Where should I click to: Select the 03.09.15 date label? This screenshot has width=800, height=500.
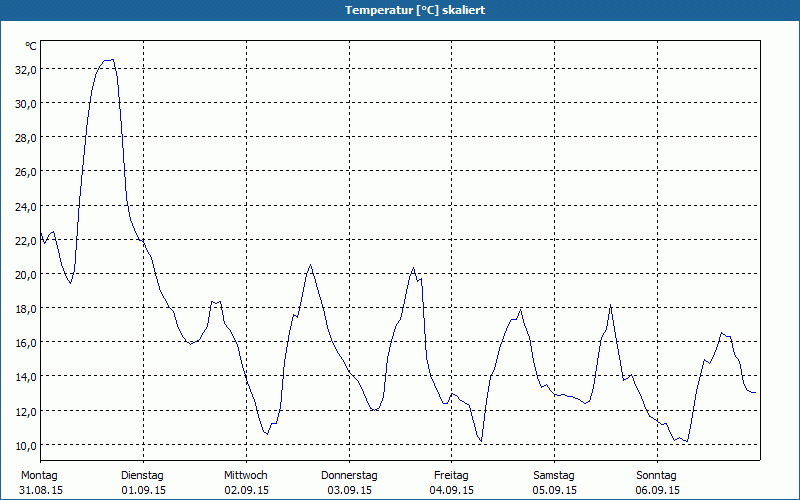(349, 491)
